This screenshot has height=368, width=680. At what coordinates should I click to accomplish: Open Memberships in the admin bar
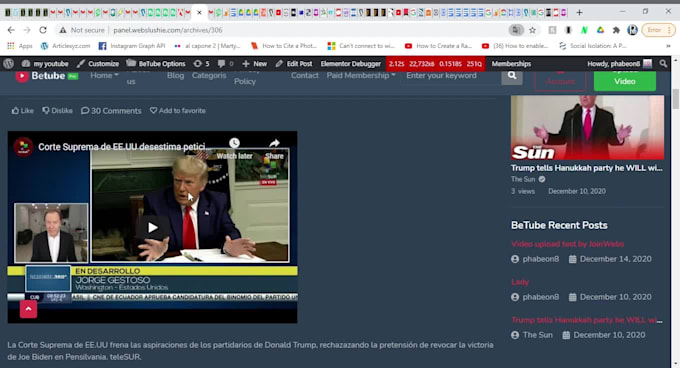511,64
